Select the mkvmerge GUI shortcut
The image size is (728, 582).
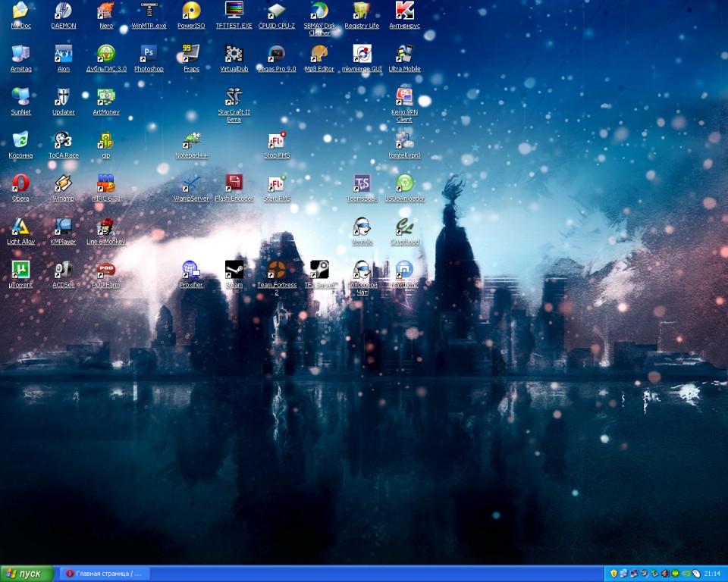(362, 54)
